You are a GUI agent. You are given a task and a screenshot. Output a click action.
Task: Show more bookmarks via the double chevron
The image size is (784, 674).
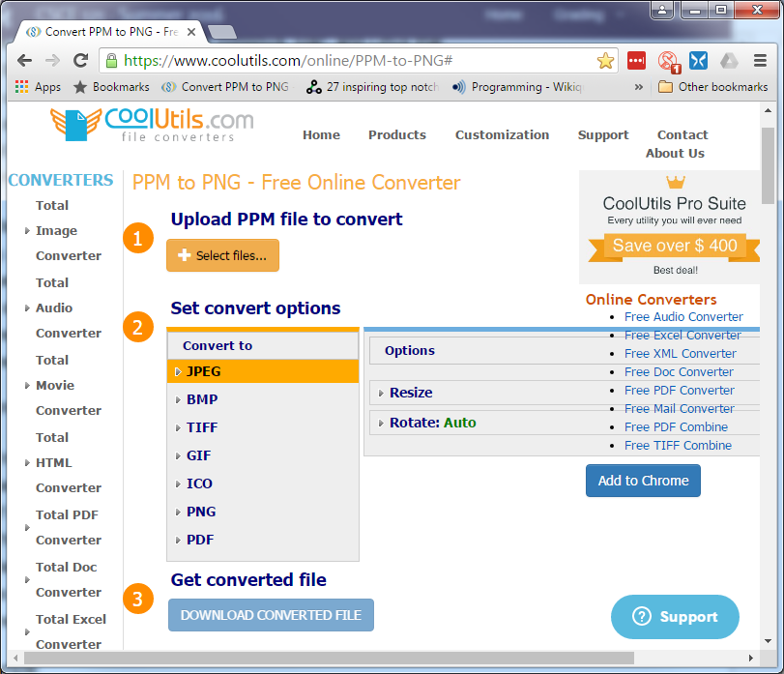pyautogui.click(x=638, y=87)
